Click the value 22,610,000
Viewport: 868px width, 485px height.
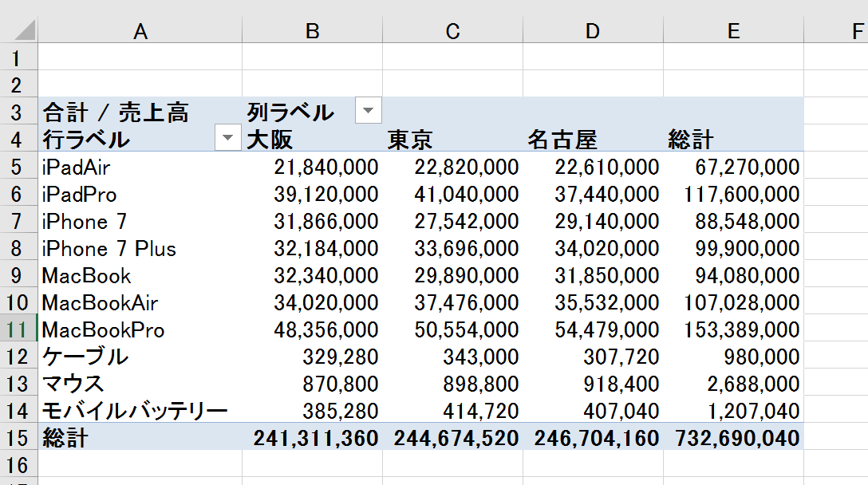pyautogui.click(x=607, y=168)
